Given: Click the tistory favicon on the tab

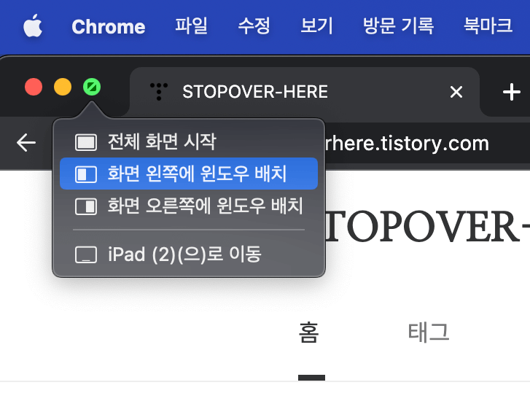Looking at the screenshot, I should pyautogui.click(x=159, y=92).
